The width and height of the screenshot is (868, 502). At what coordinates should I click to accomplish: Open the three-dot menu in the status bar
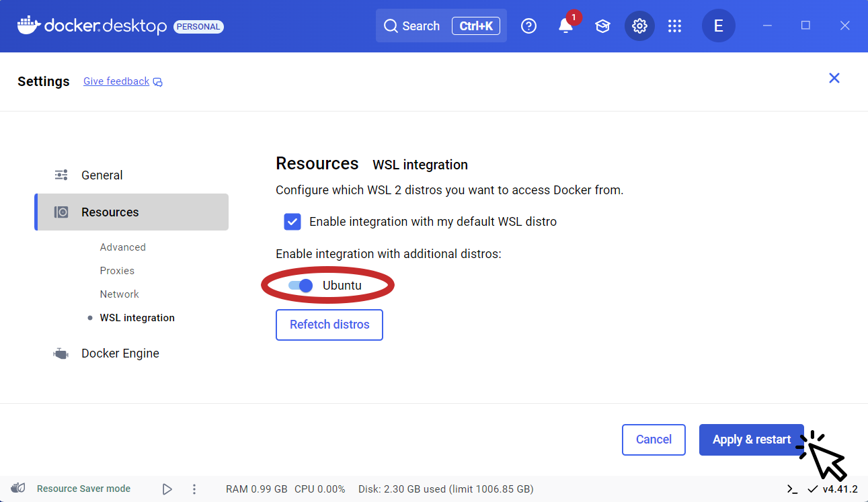pyautogui.click(x=194, y=489)
